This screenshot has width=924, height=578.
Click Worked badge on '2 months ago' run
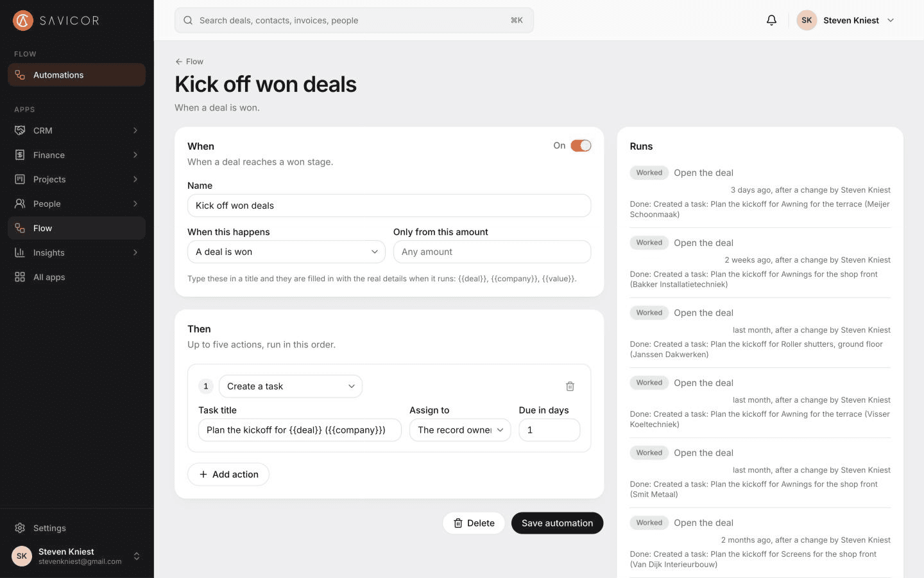pos(649,523)
